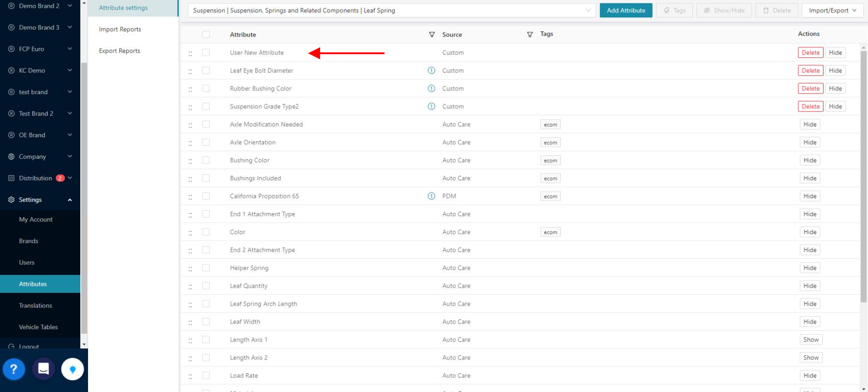Toggle the select-all checkbox in table header
The image size is (868, 392).
206,34
